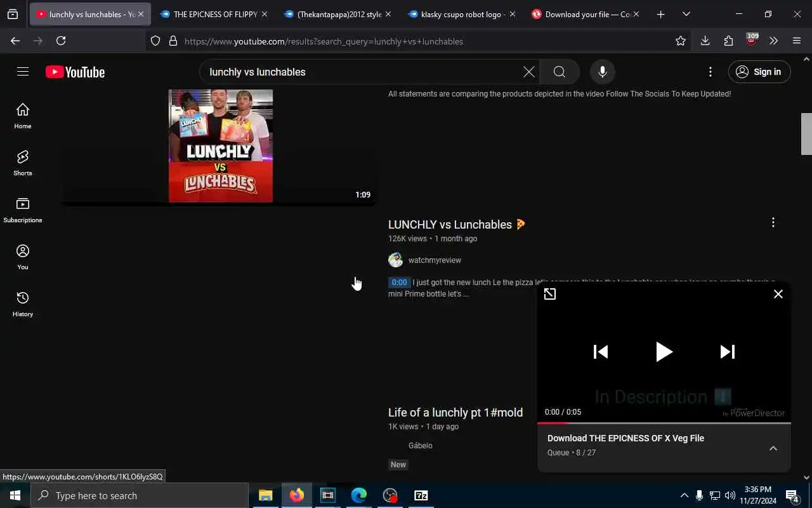The width and height of the screenshot is (812, 508).
Task: Open tracking protection shield icon
Action: click(x=155, y=41)
